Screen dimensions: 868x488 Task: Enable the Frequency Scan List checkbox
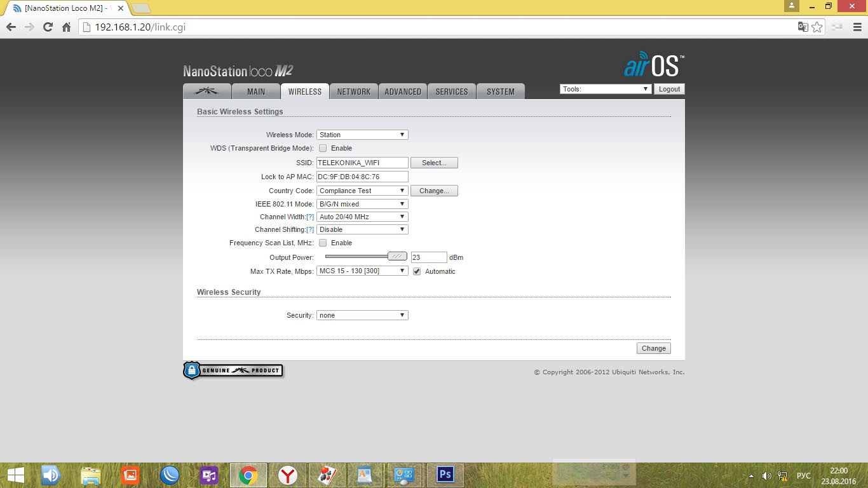click(x=323, y=243)
